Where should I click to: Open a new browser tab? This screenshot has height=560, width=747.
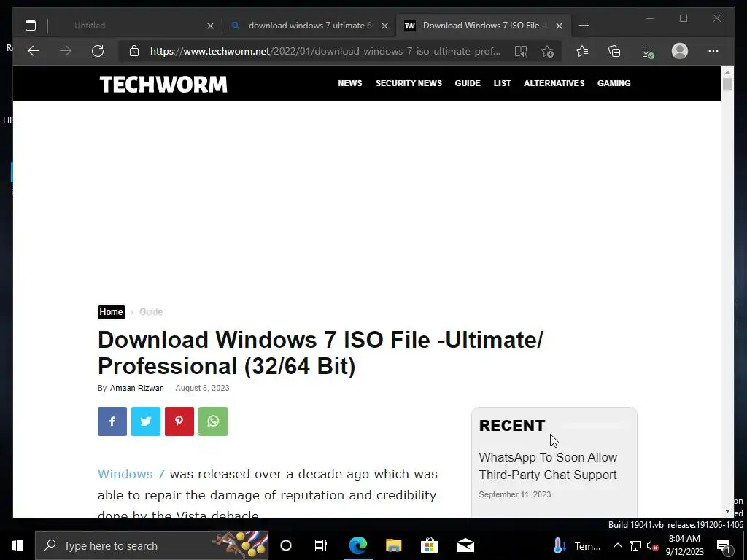point(584,26)
